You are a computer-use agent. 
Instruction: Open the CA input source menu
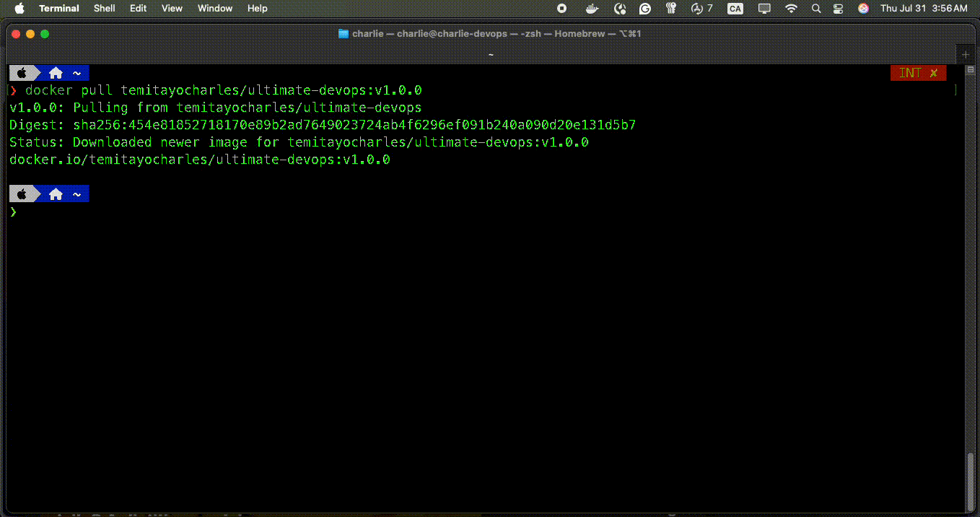pyautogui.click(x=735, y=9)
